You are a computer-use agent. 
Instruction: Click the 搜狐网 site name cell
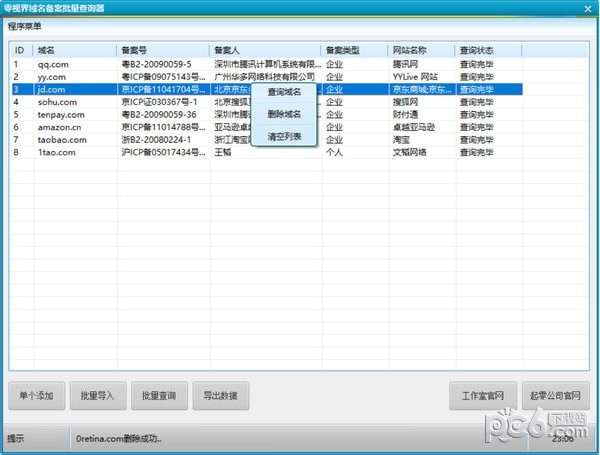tap(406, 102)
